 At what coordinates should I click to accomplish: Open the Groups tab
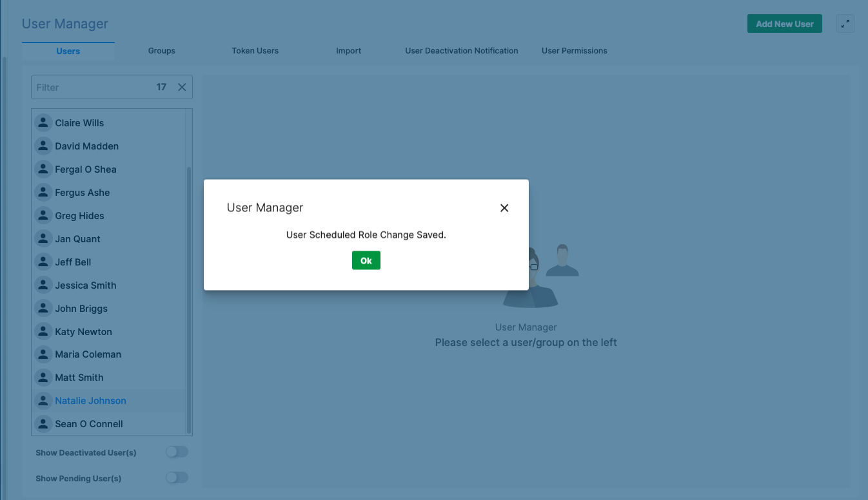[162, 51]
